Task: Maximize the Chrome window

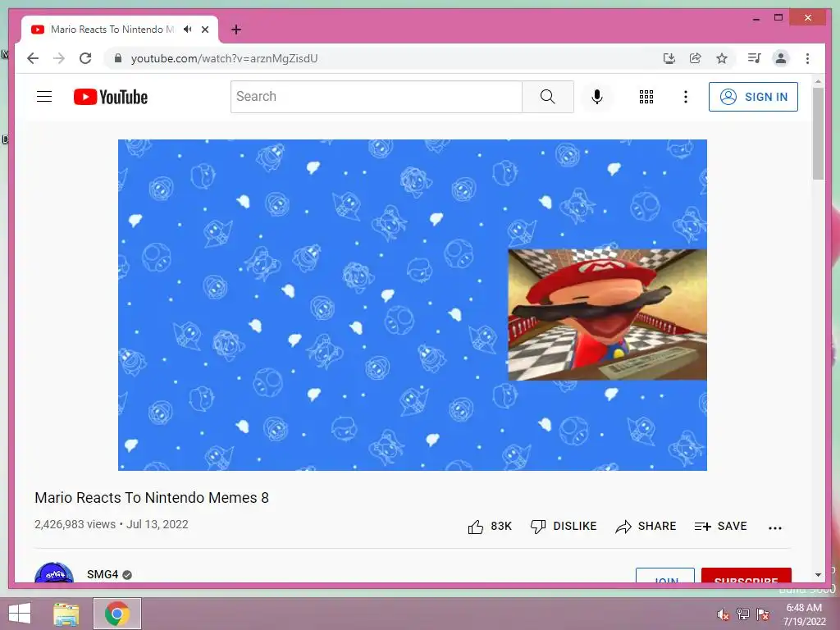Action: pyautogui.click(x=778, y=18)
